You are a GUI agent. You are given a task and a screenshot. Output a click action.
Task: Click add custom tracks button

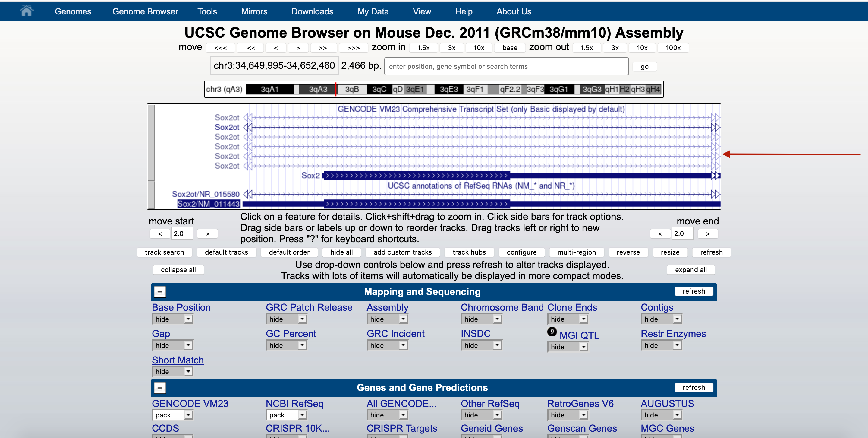(x=402, y=252)
